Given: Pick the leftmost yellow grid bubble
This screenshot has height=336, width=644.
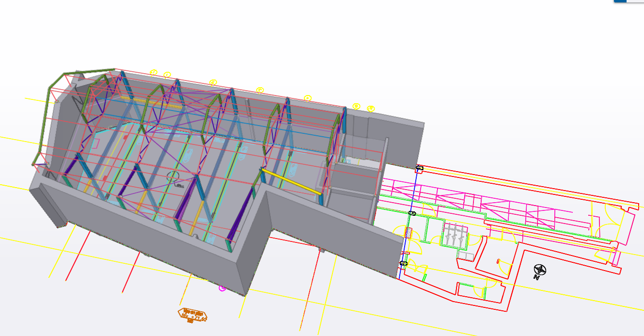Looking at the screenshot, I should pos(154,73).
